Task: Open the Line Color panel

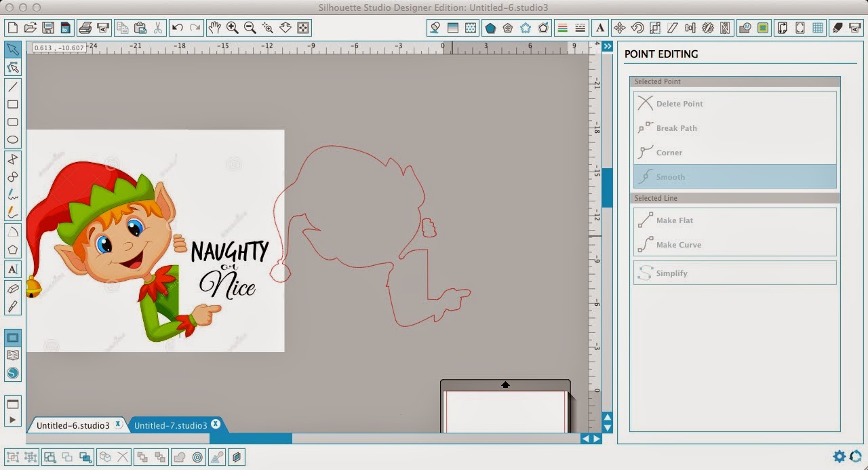Action: (x=562, y=28)
